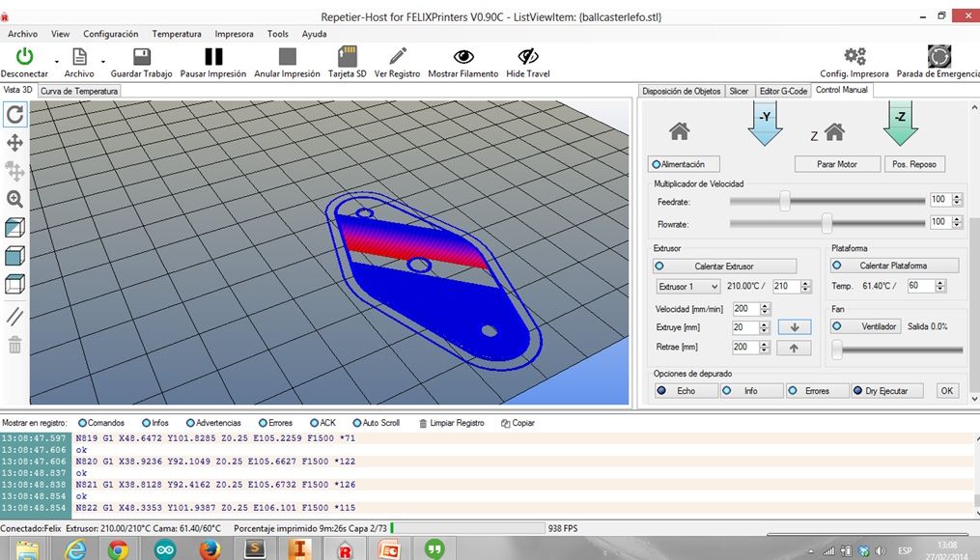Open the Archivo load file icon
980x560 pixels.
click(79, 57)
